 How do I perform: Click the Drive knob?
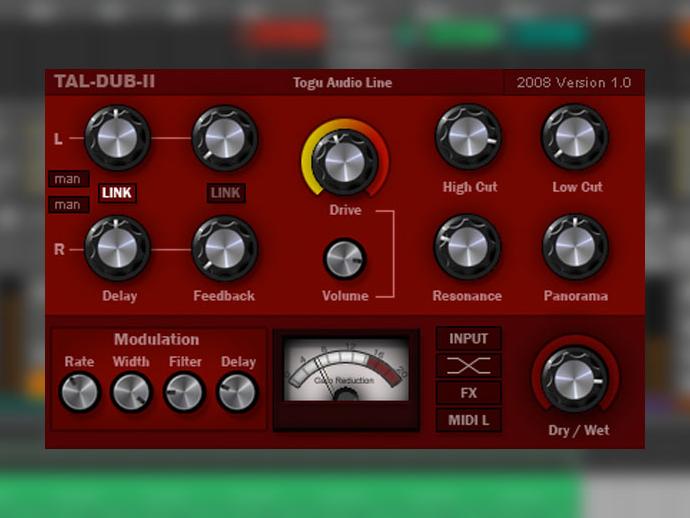(345, 162)
